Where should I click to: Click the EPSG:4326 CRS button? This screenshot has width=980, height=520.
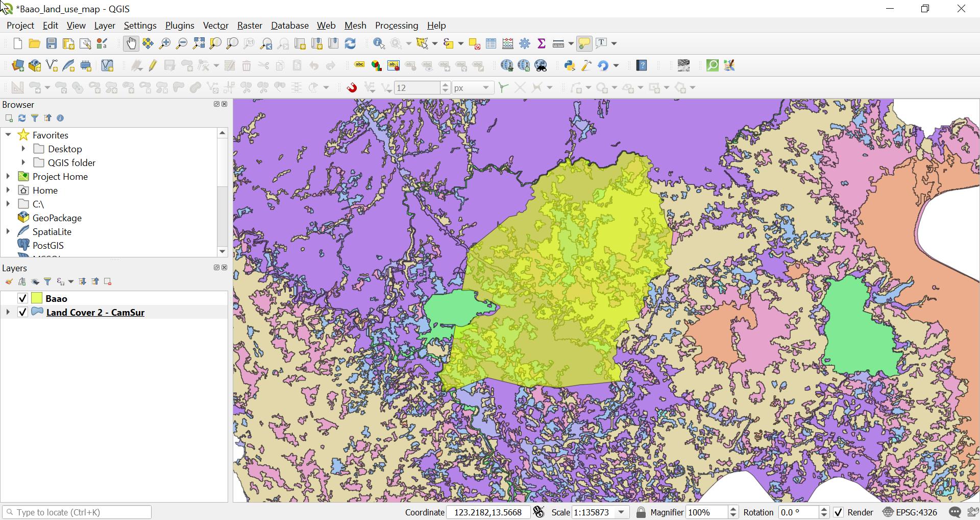pos(910,512)
